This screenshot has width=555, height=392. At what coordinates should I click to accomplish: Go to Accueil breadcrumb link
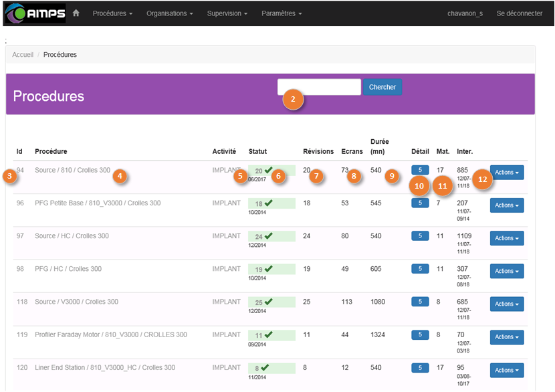coord(23,55)
